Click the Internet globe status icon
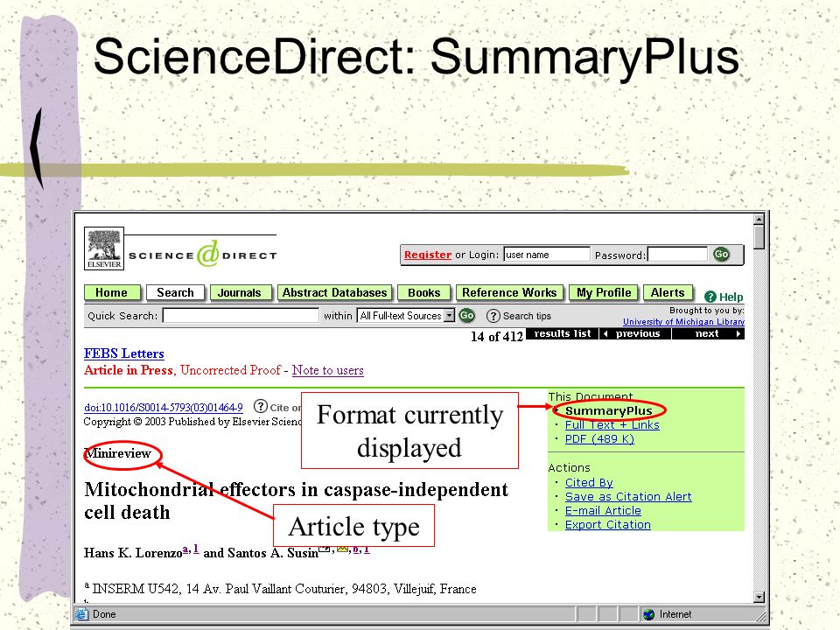The width and height of the screenshot is (840, 630). click(x=648, y=614)
